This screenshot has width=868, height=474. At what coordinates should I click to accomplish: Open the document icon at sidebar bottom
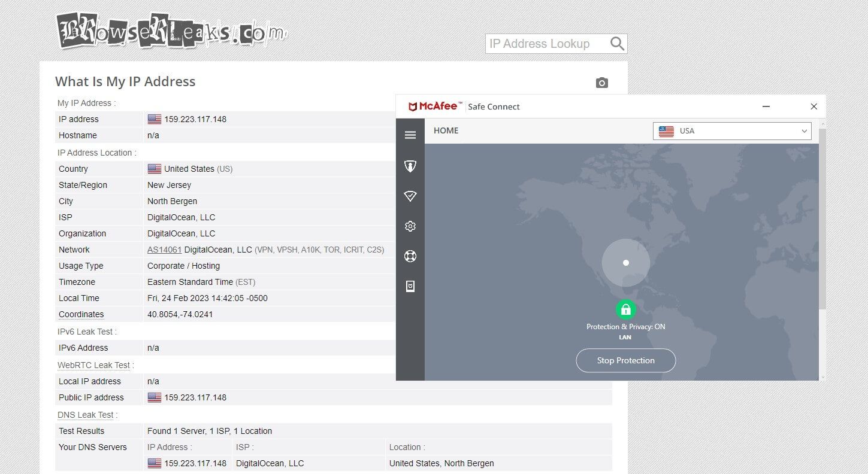pos(410,286)
